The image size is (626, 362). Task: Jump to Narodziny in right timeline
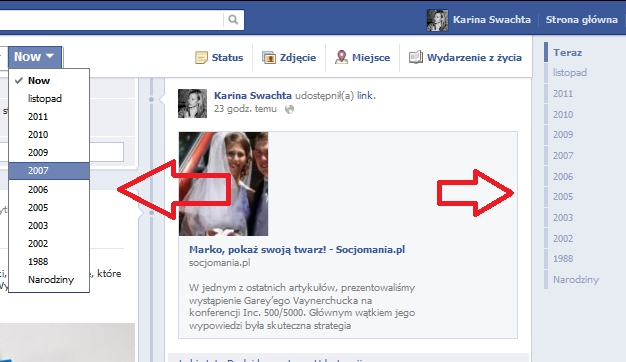coord(576,280)
